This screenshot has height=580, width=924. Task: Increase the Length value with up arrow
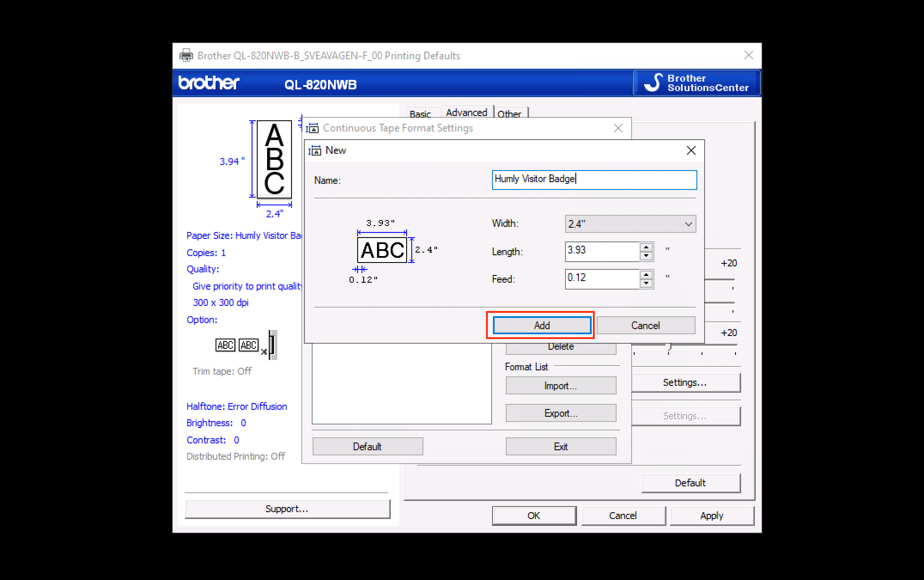click(646, 247)
